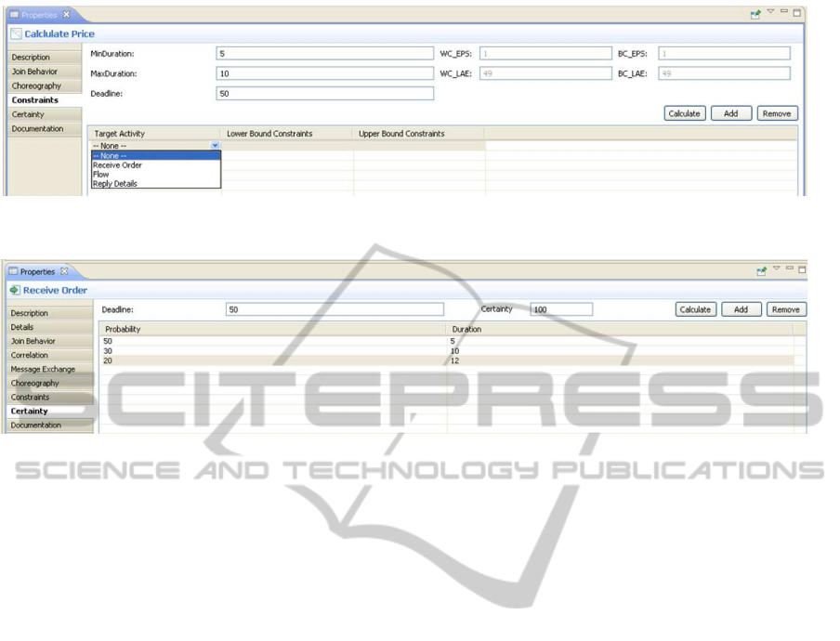
Task: Pick Reply Details from the Target Activity list
Action: [x=115, y=184]
